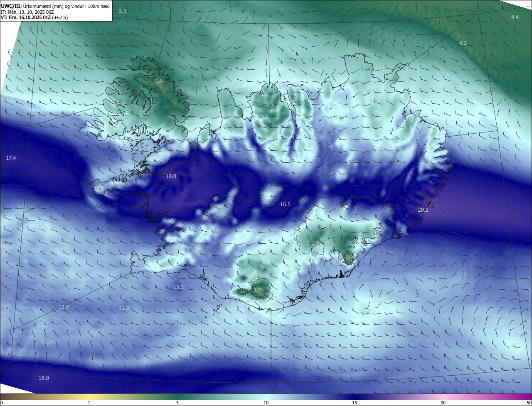Click the 0 tick on the color scale

pyautogui.click(x=2, y=403)
